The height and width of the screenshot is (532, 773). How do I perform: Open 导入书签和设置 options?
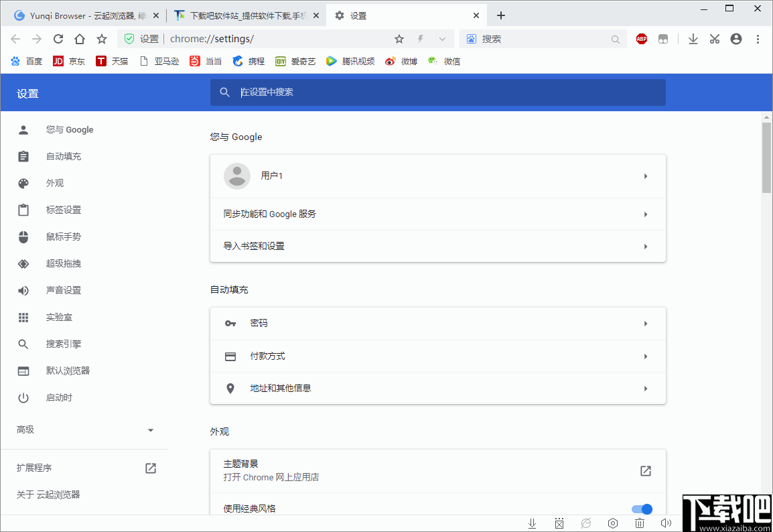[x=437, y=246]
